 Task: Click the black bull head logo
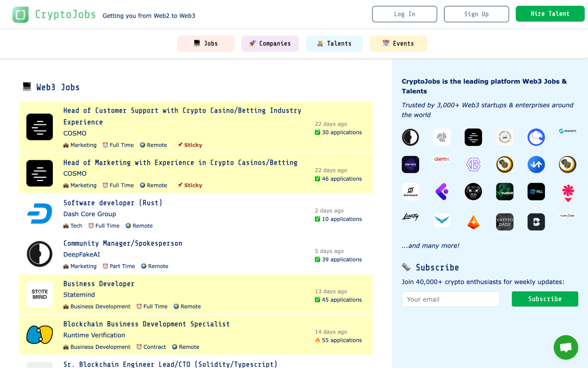tap(473, 192)
